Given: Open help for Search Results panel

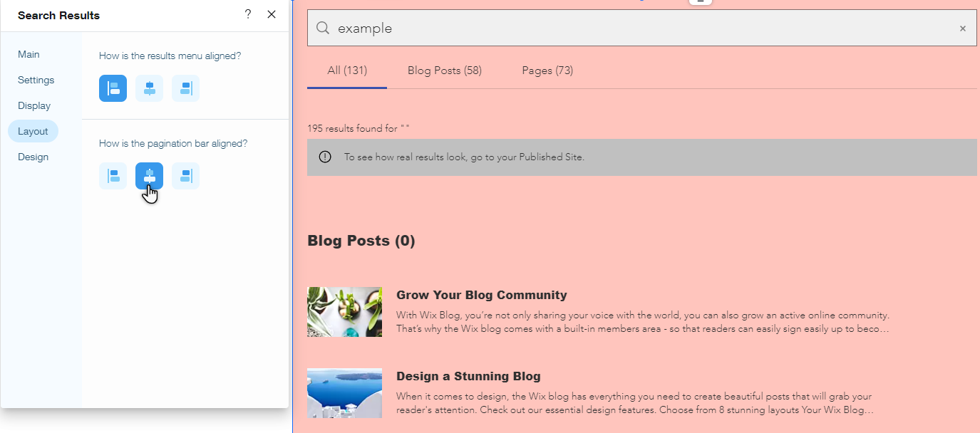Looking at the screenshot, I should point(248,14).
